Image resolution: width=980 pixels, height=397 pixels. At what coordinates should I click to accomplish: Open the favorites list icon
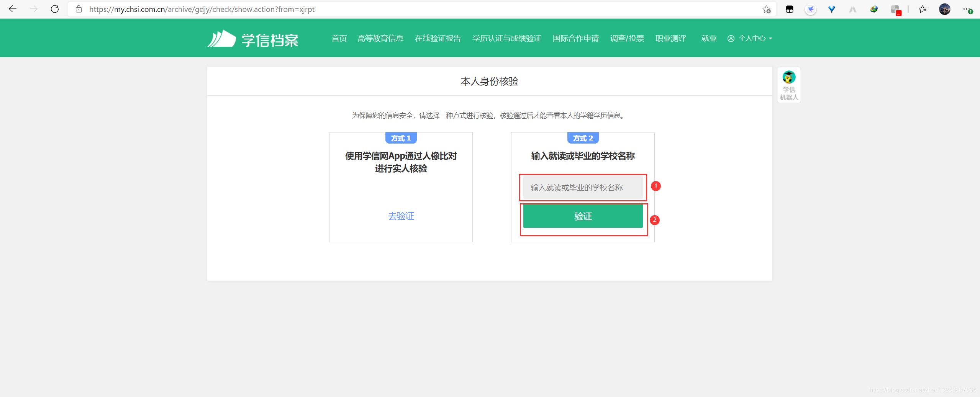923,9
